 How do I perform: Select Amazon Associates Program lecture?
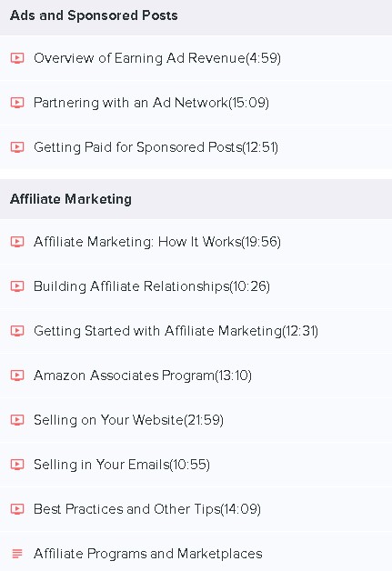196,376
